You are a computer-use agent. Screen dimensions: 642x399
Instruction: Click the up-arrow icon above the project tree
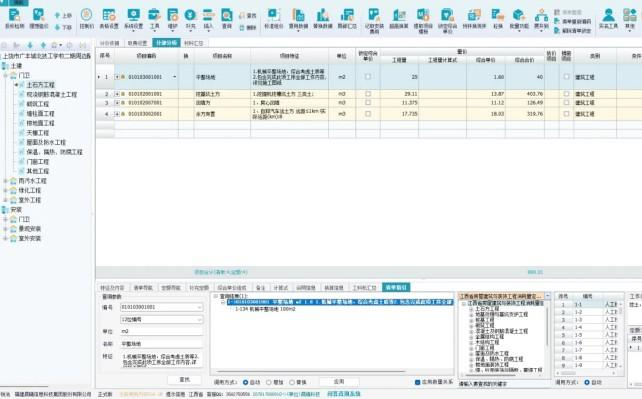43,45
